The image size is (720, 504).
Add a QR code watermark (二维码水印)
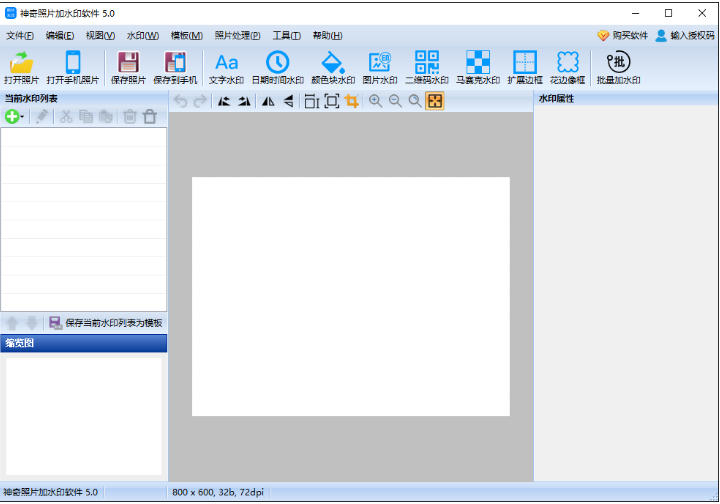click(x=427, y=66)
